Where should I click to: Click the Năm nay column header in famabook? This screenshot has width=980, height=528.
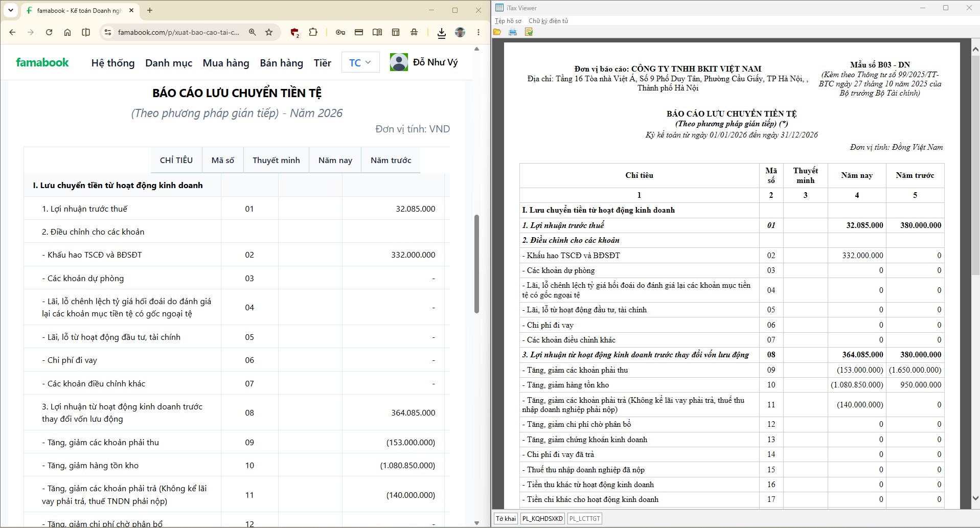click(x=335, y=160)
